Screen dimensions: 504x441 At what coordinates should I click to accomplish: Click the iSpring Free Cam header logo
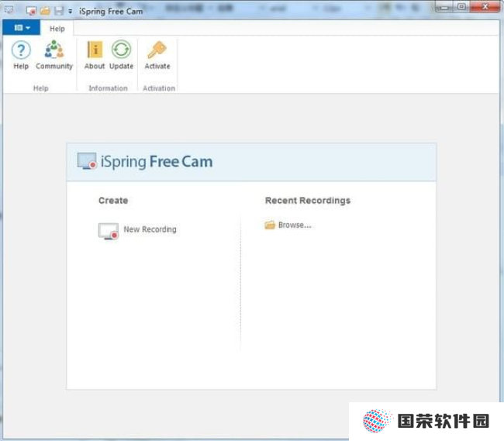point(145,161)
